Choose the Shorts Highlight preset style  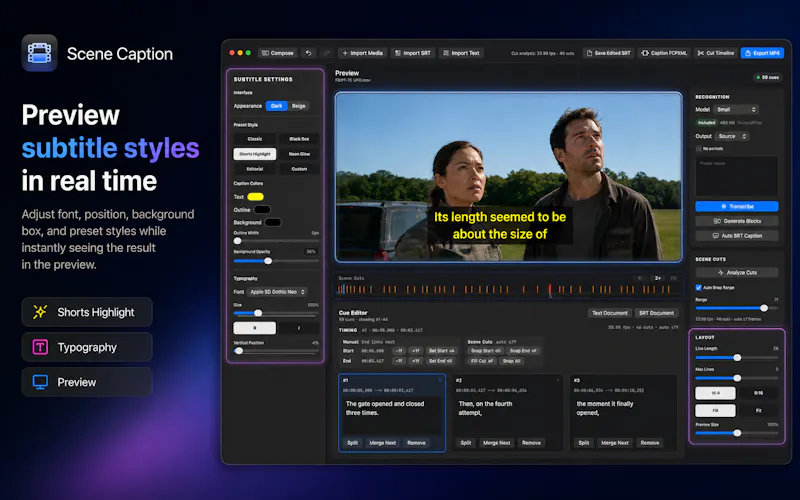click(255, 154)
